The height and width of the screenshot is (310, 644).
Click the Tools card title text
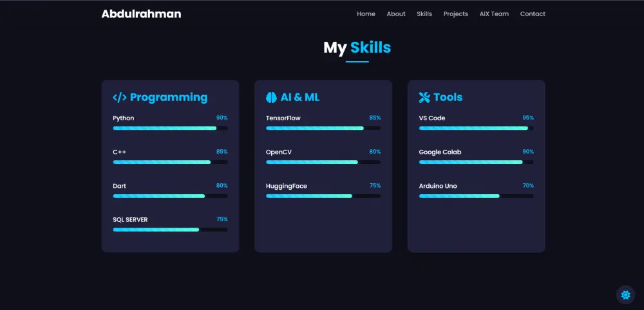coord(448,97)
